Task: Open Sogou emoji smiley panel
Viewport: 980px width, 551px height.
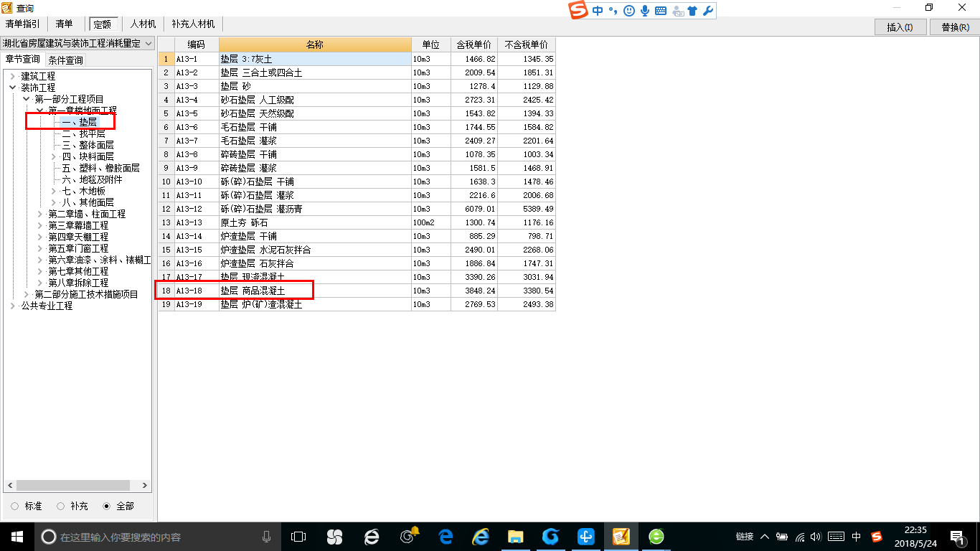Action: click(629, 11)
